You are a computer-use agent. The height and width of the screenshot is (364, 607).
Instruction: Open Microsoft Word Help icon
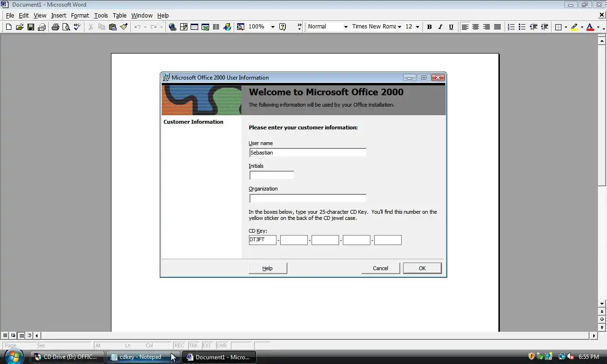283,27
